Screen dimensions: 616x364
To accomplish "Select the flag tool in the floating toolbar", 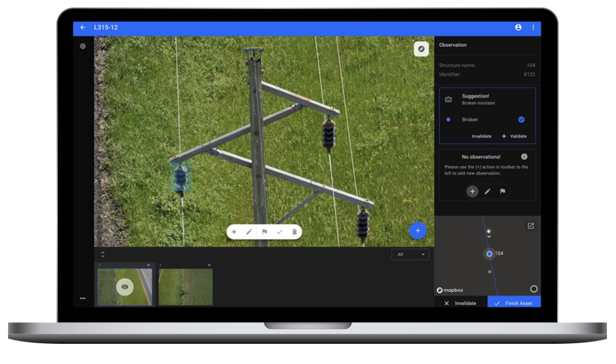I will click(265, 232).
